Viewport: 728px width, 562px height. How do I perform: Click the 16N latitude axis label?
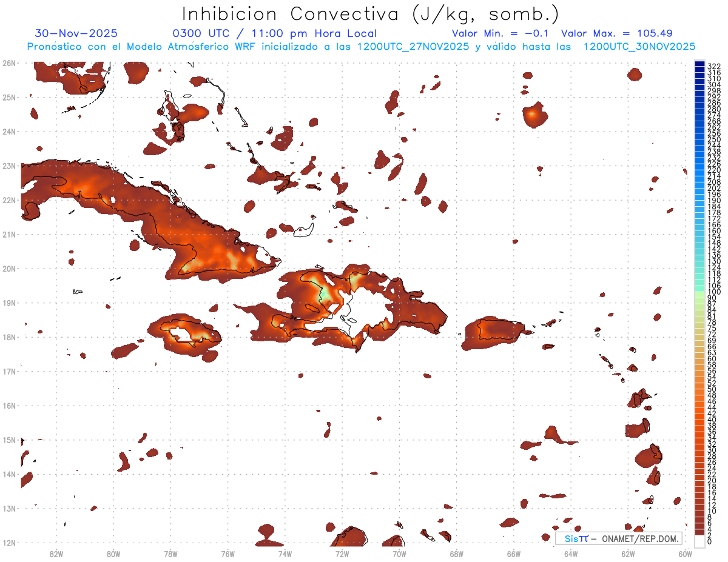(x=9, y=406)
